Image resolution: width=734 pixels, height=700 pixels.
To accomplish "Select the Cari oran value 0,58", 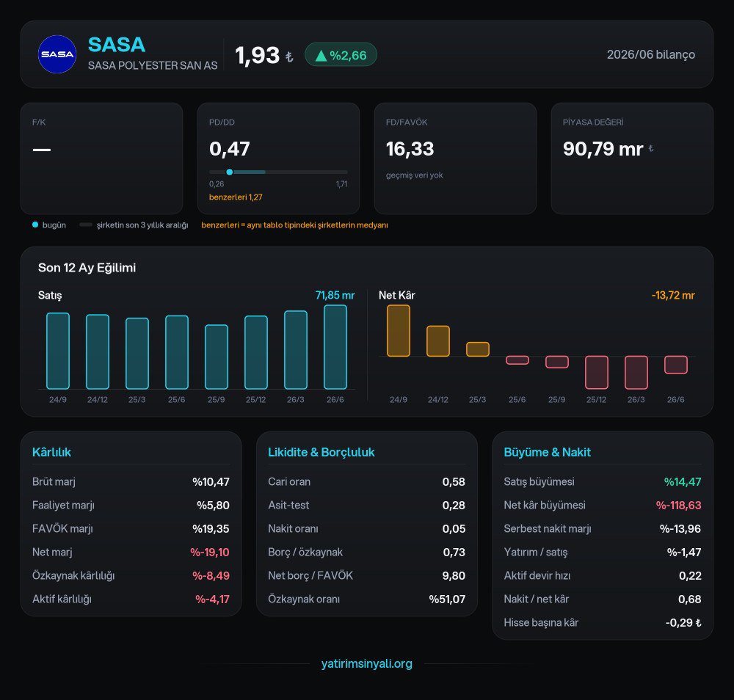I will [454, 481].
